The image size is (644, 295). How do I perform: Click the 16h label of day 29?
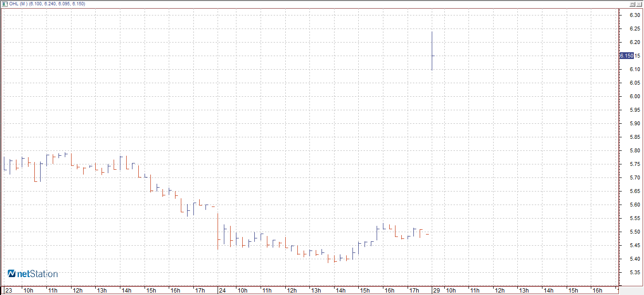tap(598, 291)
